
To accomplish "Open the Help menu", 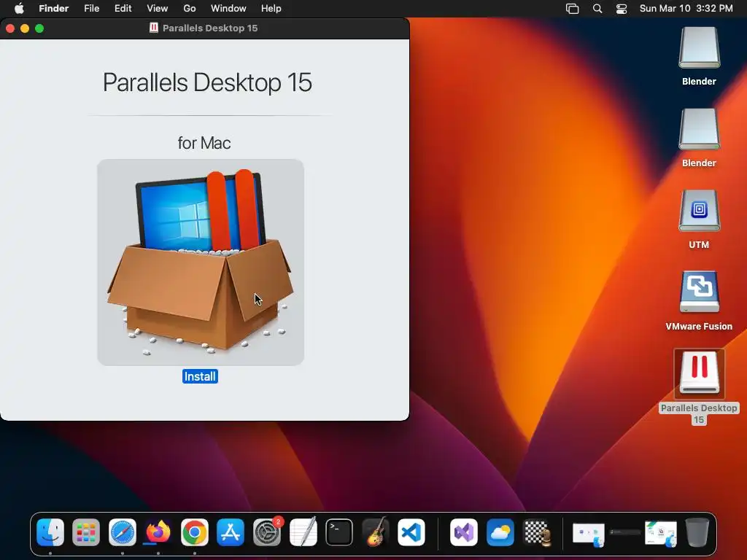I will click(271, 9).
